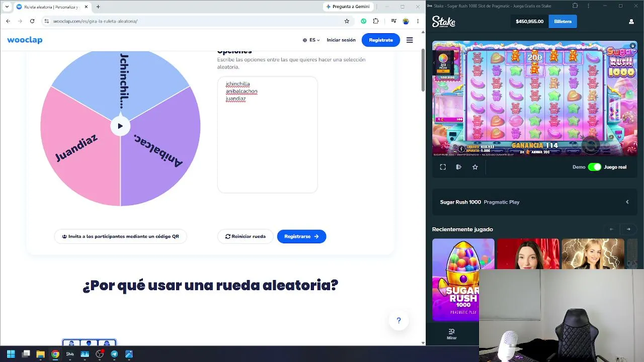644x362 pixels.
Task: Click the Iniciar sesión link
Action: (341, 40)
